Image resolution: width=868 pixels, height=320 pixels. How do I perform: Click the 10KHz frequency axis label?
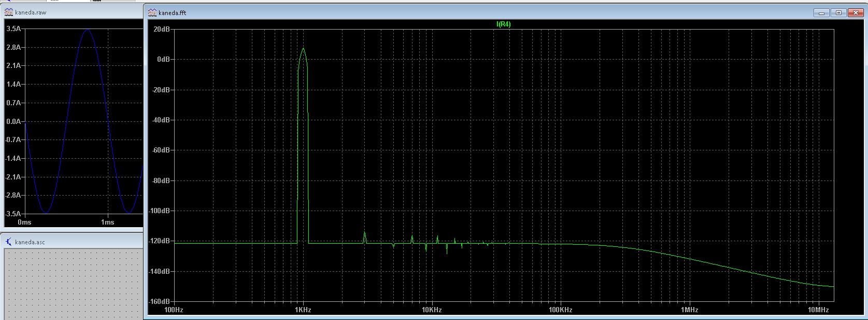pos(432,310)
